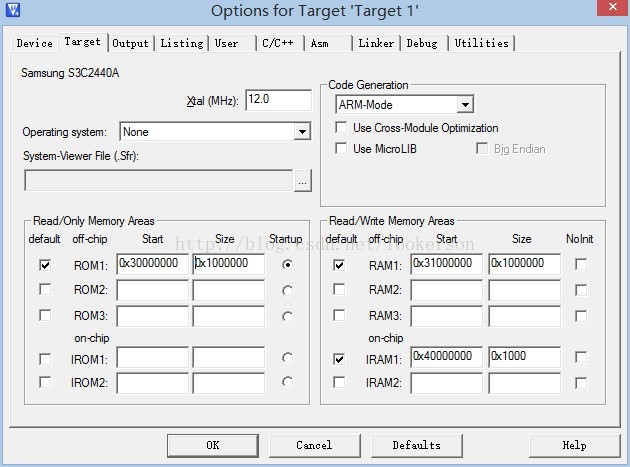Open the Help button
This screenshot has width=630, height=467.
tap(575, 445)
